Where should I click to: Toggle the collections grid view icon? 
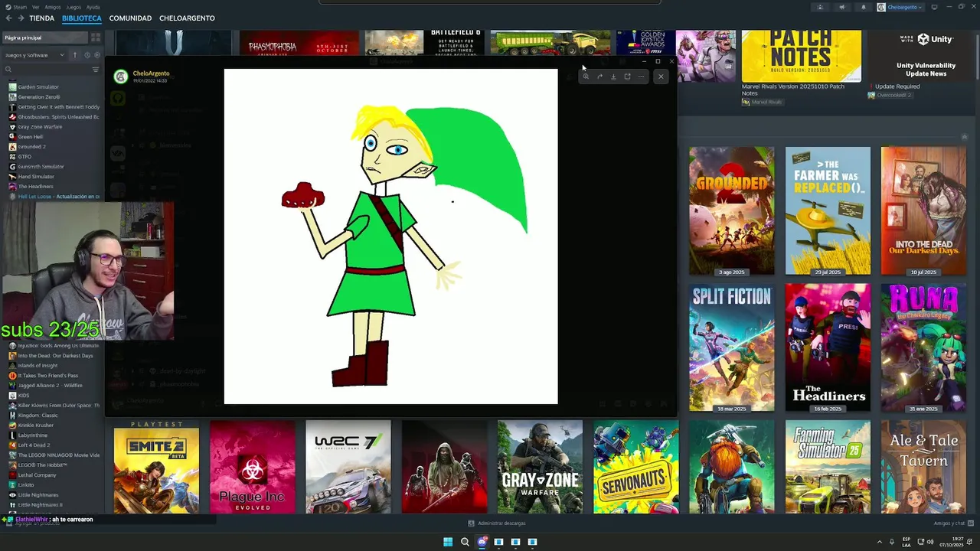click(96, 37)
